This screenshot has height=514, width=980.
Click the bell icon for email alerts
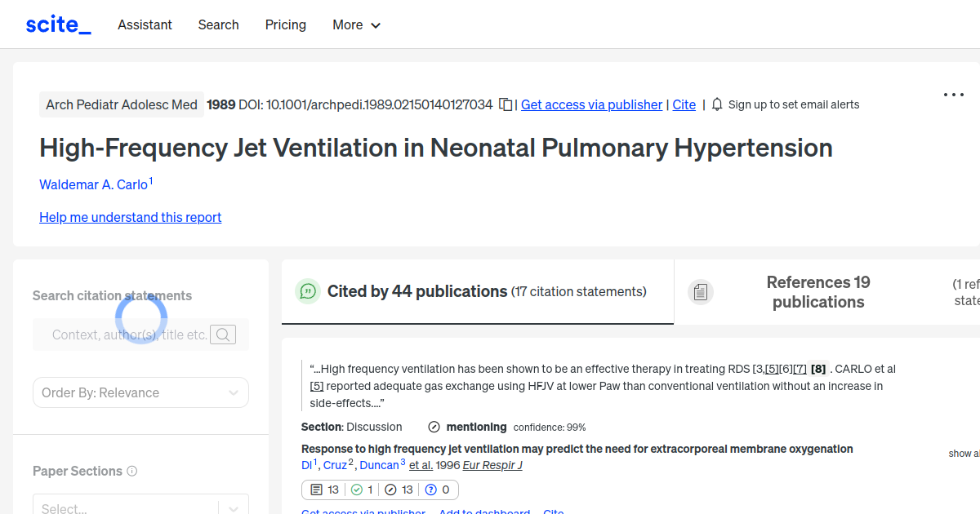(x=716, y=104)
